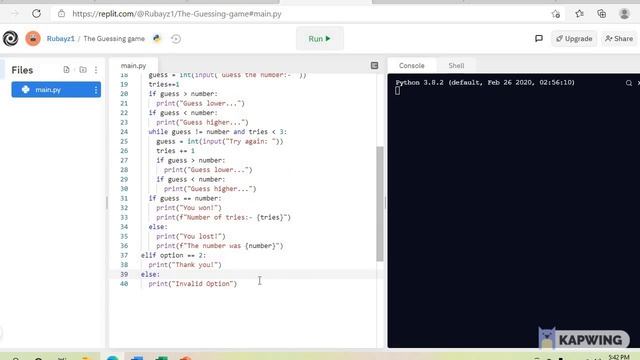Click the print("You lost!") line
Viewport: 640px width, 360px height.
coord(191,236)
